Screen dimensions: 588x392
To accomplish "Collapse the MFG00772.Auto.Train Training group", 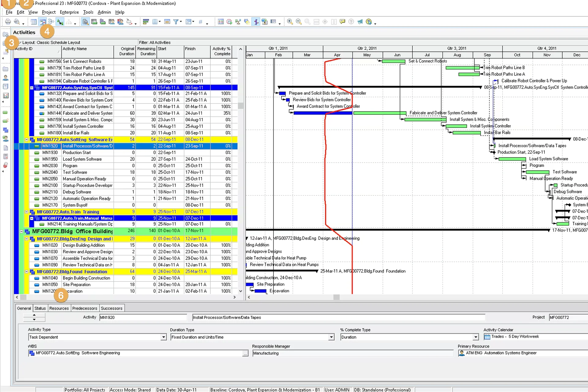I will (x=27, y=212).
